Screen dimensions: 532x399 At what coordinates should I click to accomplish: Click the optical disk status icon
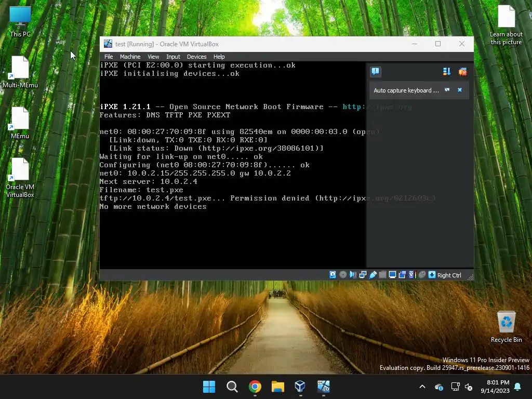click(x=343, y=275)
